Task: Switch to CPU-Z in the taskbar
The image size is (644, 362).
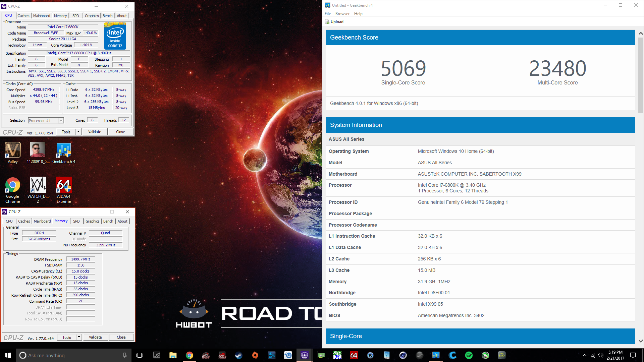Action: (304, 355)
